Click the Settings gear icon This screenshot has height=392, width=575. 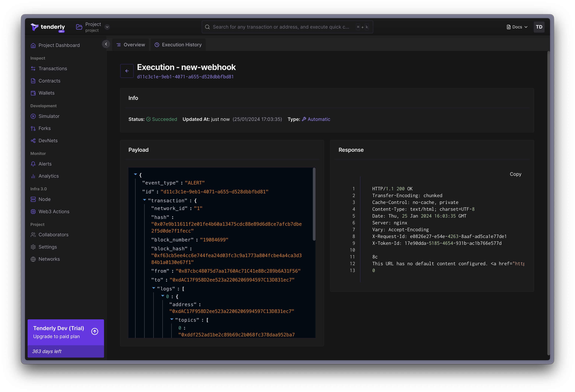pos(33,247)
